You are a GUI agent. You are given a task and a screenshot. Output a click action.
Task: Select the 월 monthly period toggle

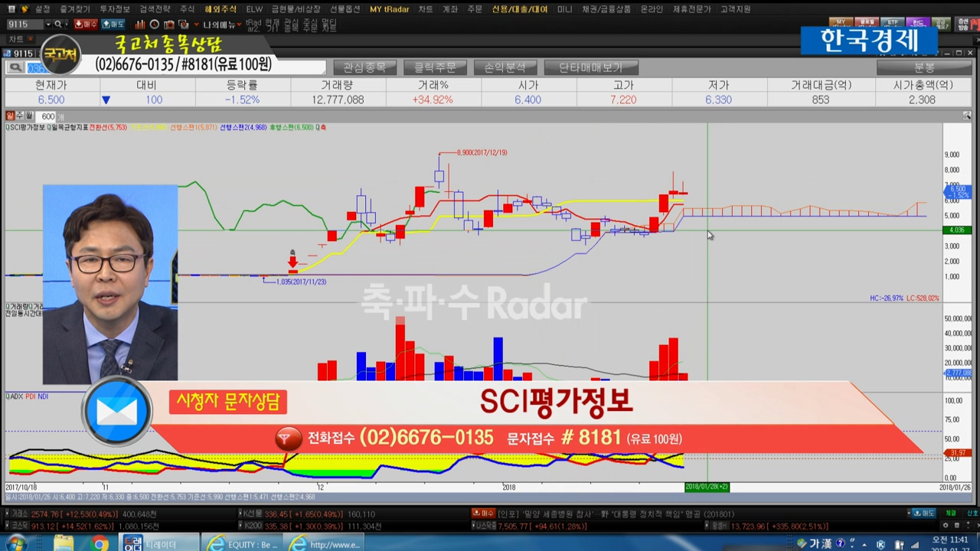point(29,116)
